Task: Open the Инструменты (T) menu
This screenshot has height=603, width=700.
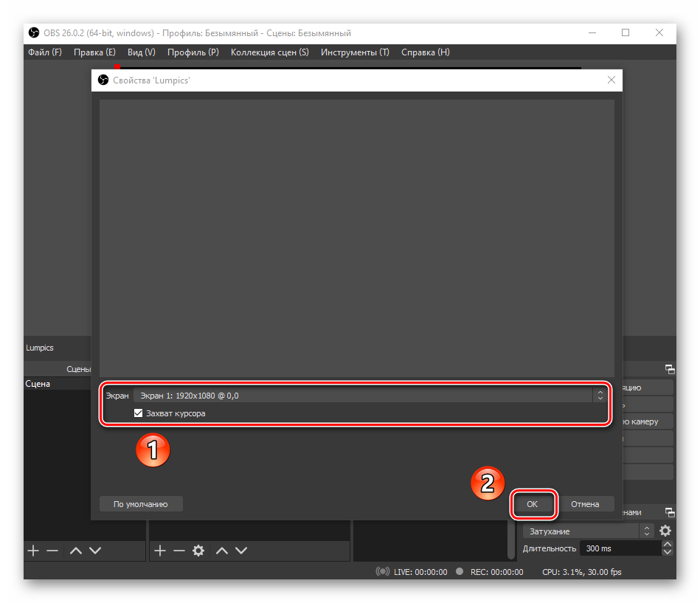Action: pos(355,52)
